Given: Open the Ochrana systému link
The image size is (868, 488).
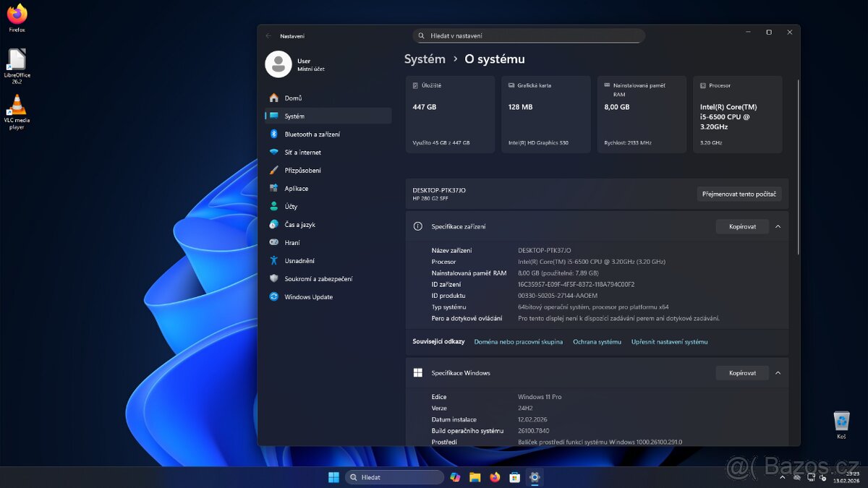Looking at the screenshot, I should pos(597,342).
